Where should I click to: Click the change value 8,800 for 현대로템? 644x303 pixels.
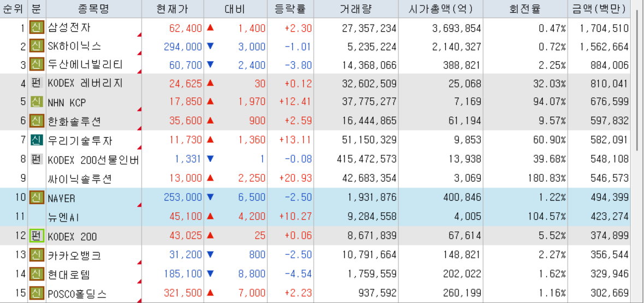click(252, 274)
